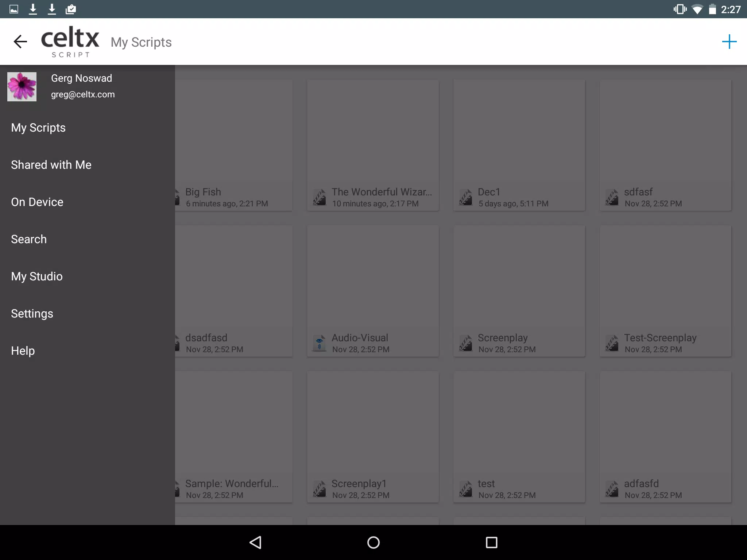Screen dimensions: 747x560
Task: Tap the back arrow icon
Action: pyautogui.click(x=20, y=42)
